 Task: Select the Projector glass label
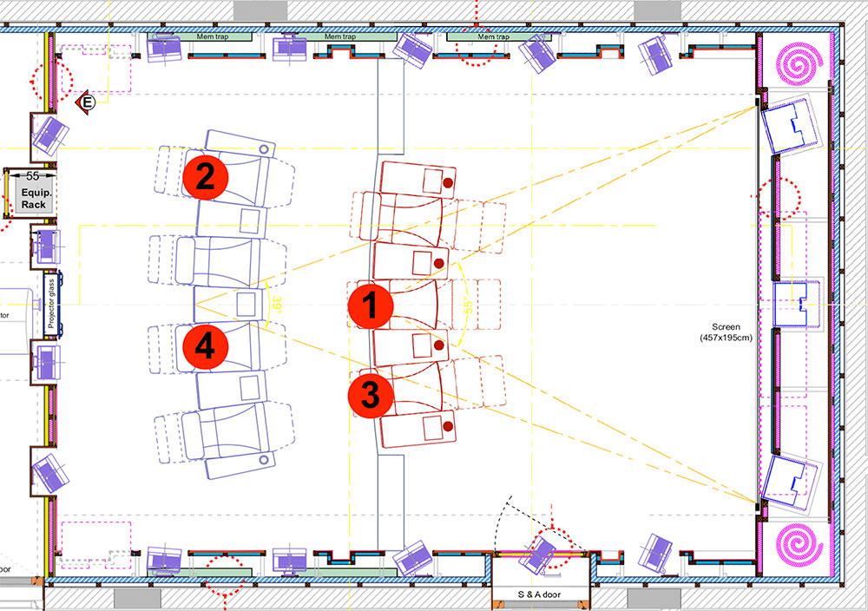click(x=51, y=304)
